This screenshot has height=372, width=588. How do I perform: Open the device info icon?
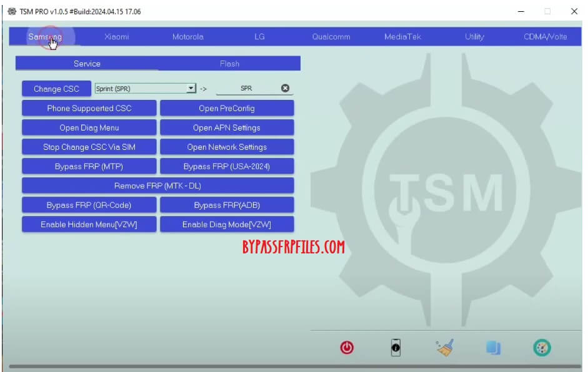396,348
